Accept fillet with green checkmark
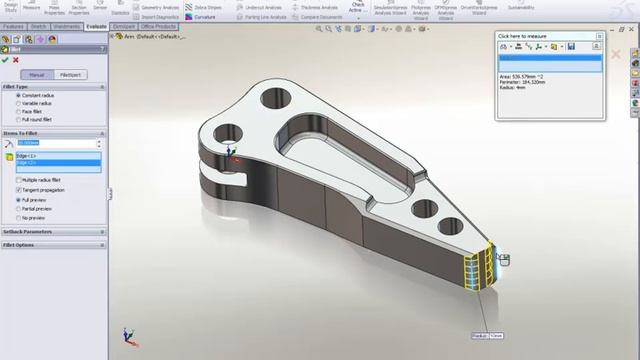 (x=5, y=60)
